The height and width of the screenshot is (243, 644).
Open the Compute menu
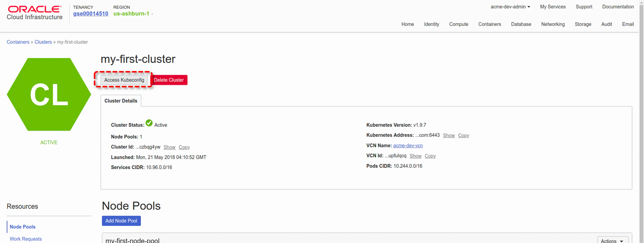point(459,24)
